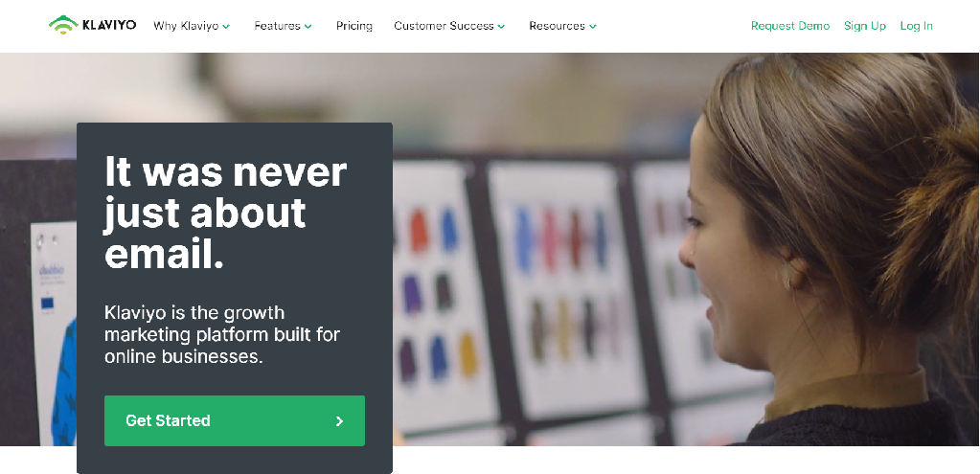Select the Resources menu label

coord(557,26)
